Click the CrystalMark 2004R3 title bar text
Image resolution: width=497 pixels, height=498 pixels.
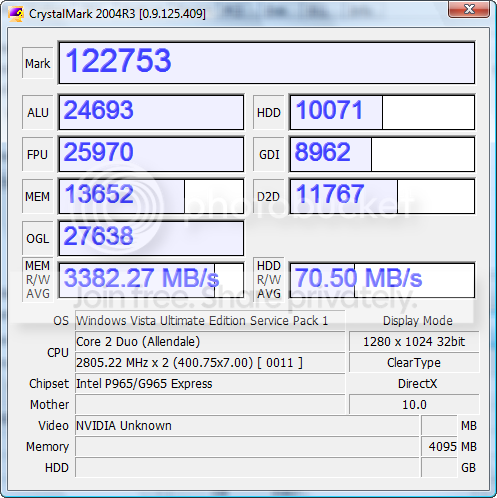pos(117,14)
